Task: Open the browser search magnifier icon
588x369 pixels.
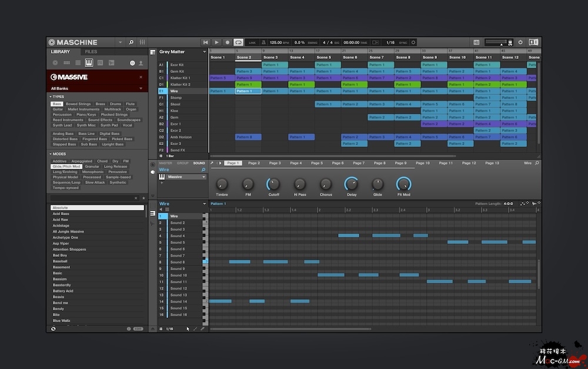Action: [x=131, y=42]
